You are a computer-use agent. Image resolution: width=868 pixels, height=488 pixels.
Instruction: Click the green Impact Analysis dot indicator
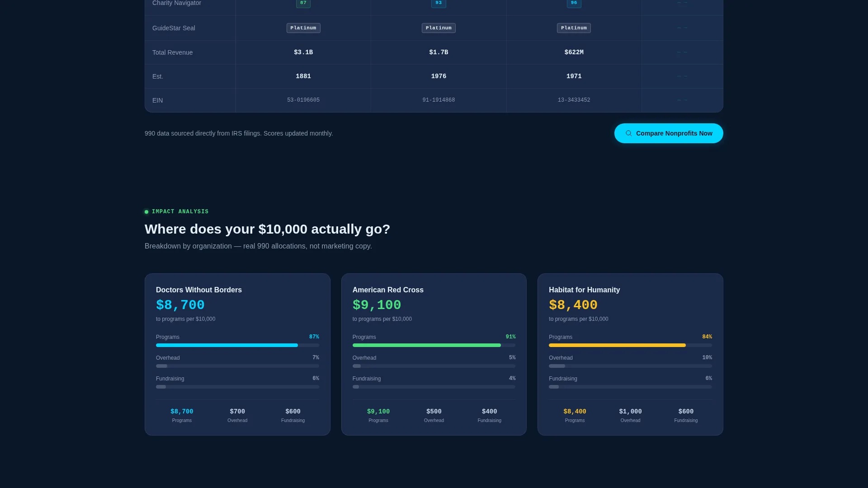tap(146, 212)
